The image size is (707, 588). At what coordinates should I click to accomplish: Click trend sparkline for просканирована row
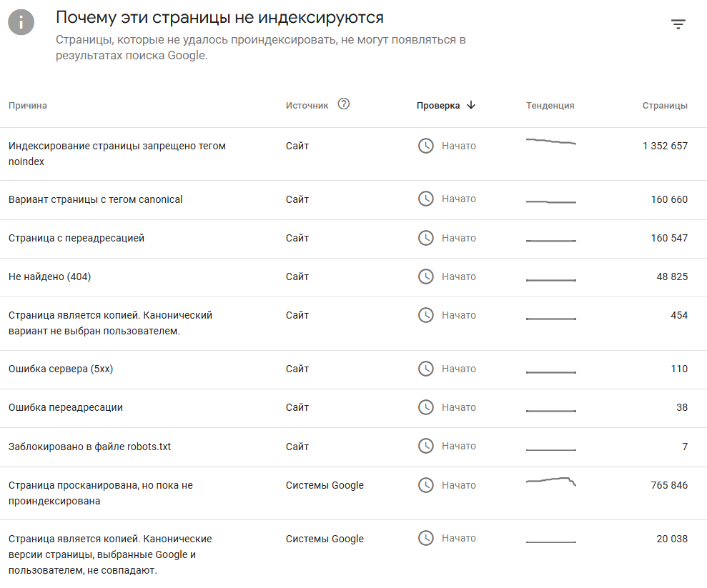pos(551,482)
